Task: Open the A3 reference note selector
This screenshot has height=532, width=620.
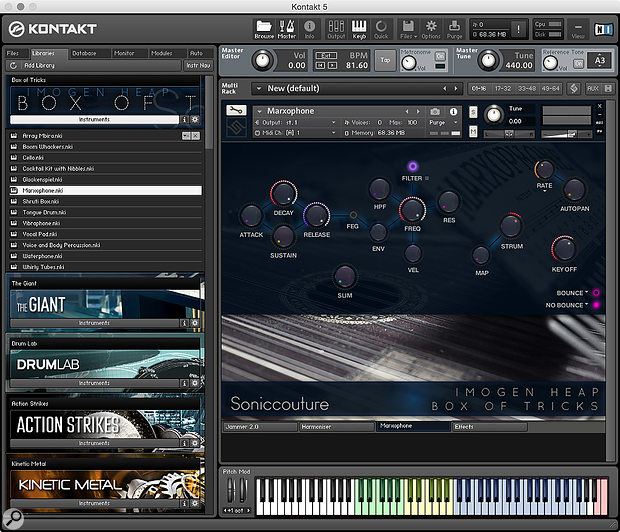Action: click(x=599, y=61)
